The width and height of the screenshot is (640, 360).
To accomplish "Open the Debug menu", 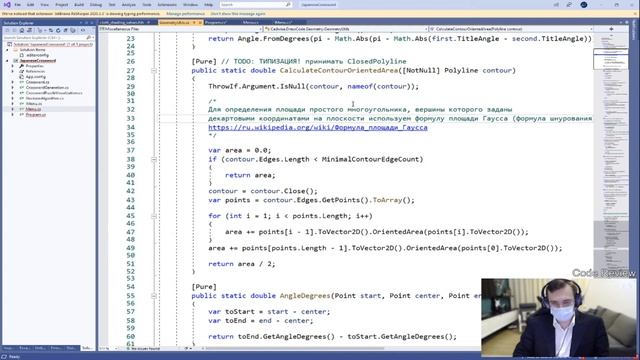I will tap(96, 4).
